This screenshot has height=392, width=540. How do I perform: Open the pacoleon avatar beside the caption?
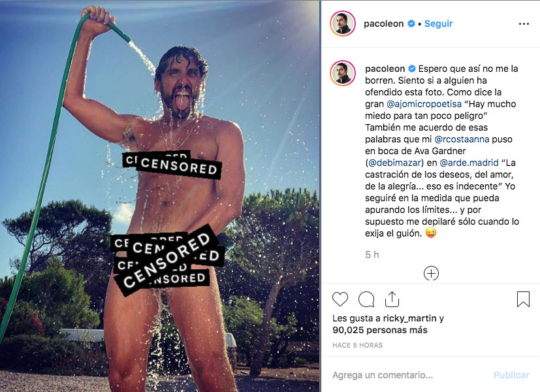coord(343,73)
